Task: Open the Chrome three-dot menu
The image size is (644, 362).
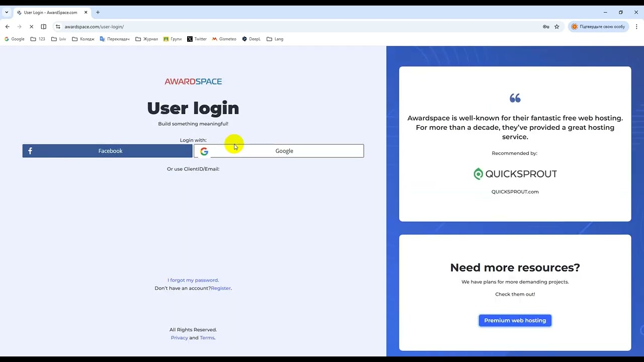Action: point(636,27)
